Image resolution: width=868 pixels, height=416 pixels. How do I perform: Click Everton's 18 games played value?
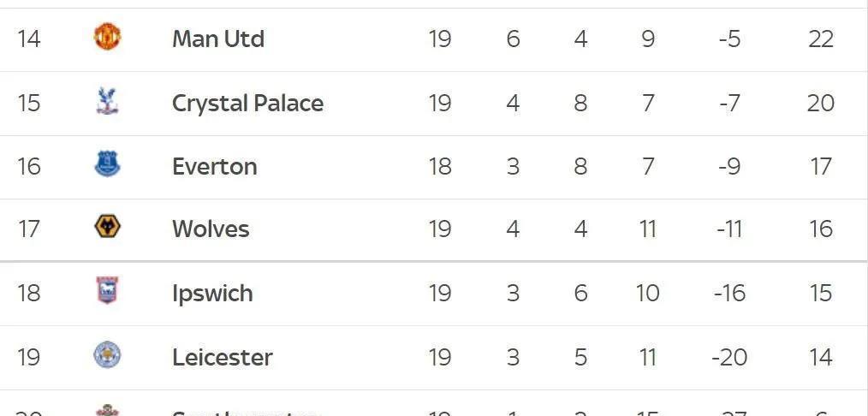439,167
